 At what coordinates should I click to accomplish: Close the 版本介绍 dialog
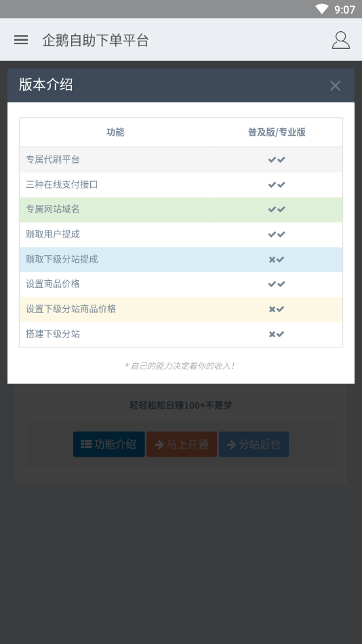335,86
